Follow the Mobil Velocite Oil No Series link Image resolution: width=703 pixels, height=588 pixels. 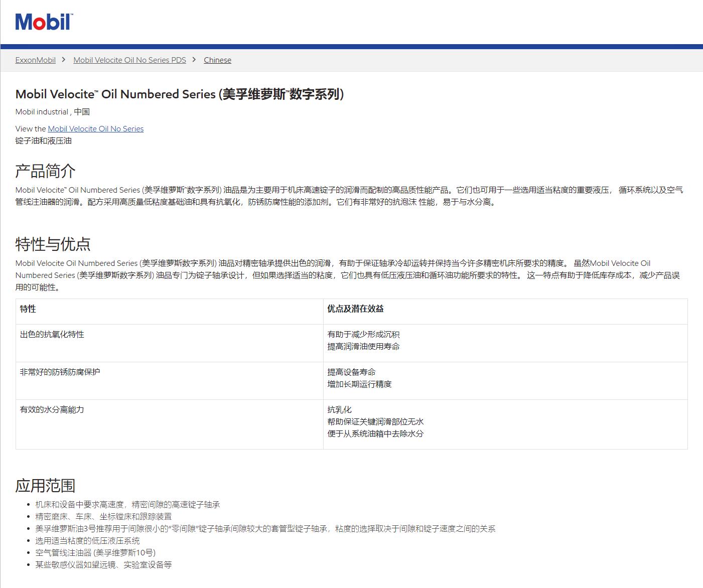click(x=96, y=129)
